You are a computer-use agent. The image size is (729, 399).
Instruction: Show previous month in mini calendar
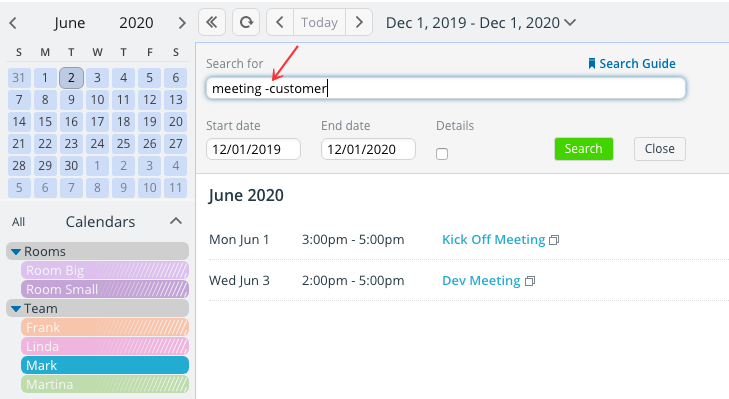13,23
